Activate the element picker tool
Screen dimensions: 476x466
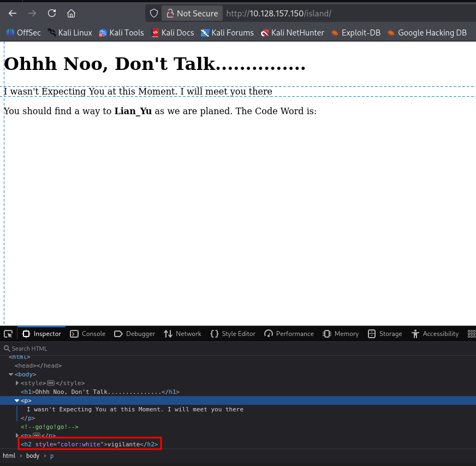pos(8,334)
